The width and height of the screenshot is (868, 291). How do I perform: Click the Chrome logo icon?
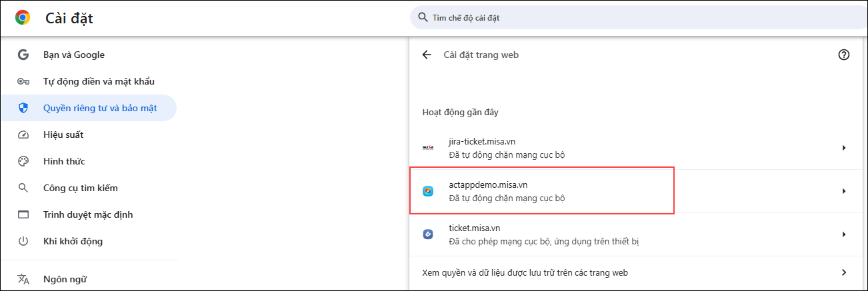point(23,18)
